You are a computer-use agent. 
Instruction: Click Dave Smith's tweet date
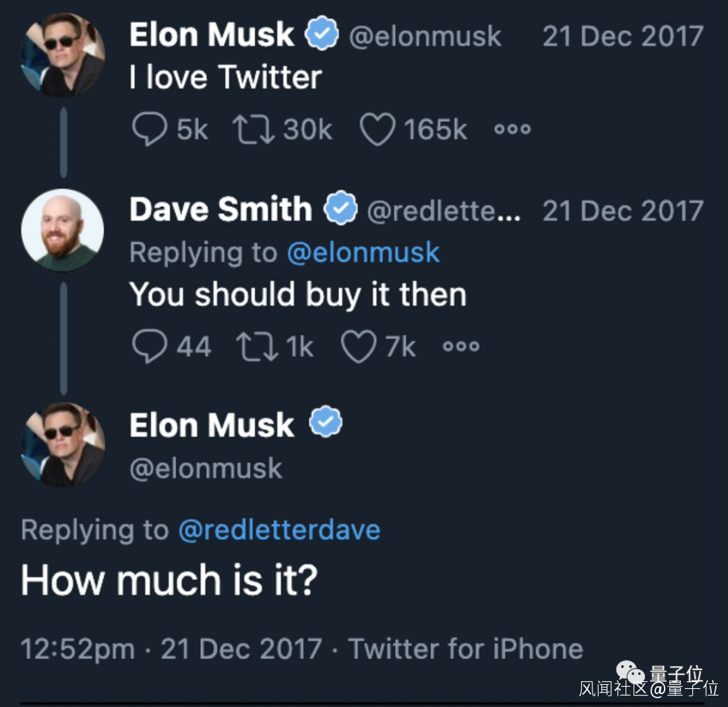[623, 211]
